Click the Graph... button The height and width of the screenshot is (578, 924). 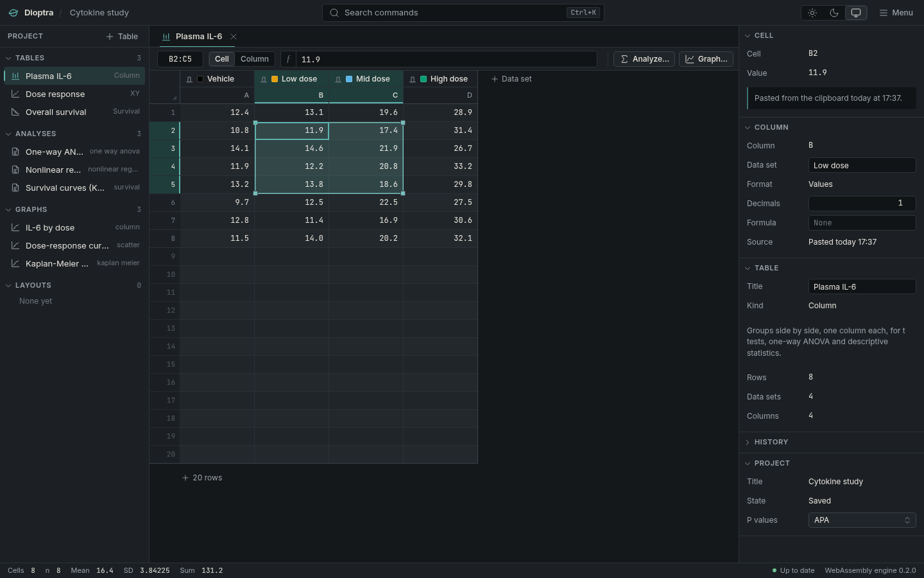(706, 59)
